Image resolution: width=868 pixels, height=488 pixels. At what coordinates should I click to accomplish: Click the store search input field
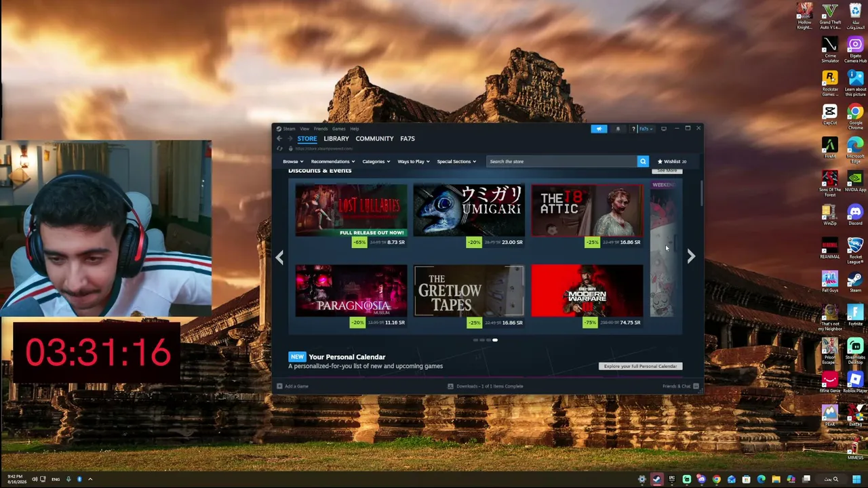coord(561,161)
